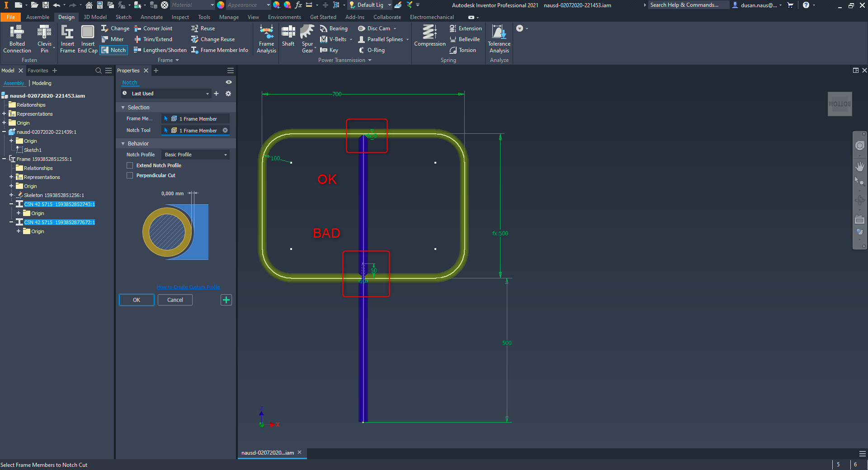Image resolution: width=868 pixels, height=470 pixels.
Task: Click the Insert End Cap tool
Action: coord(88,39)
